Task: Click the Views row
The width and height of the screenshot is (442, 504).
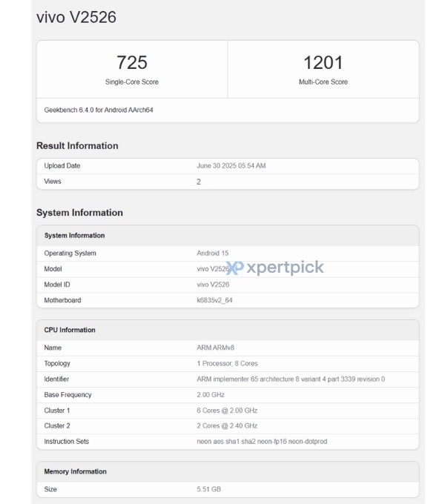Action: coord(228,182)
